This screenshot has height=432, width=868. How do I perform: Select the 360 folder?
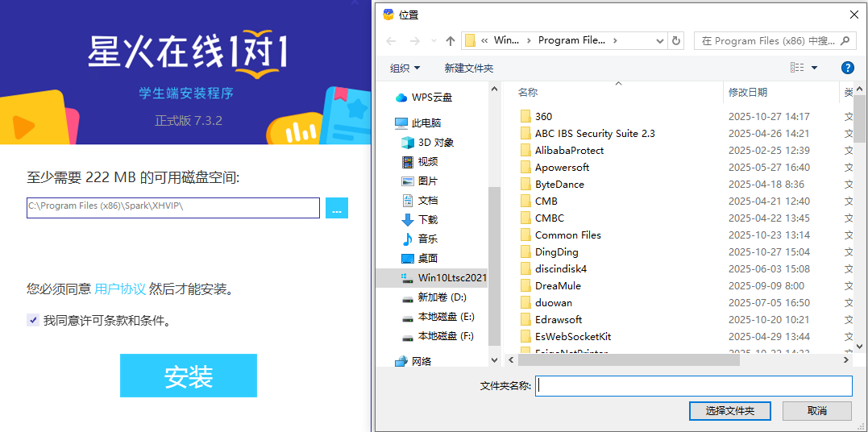[x=536, y=117]
